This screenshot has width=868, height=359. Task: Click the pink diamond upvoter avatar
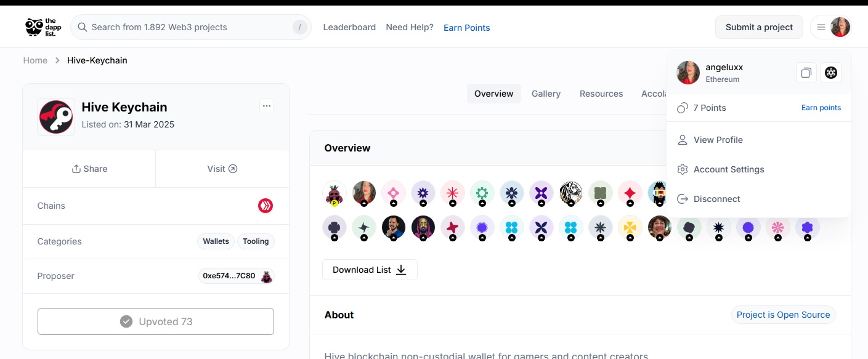[x=394, y=193]
